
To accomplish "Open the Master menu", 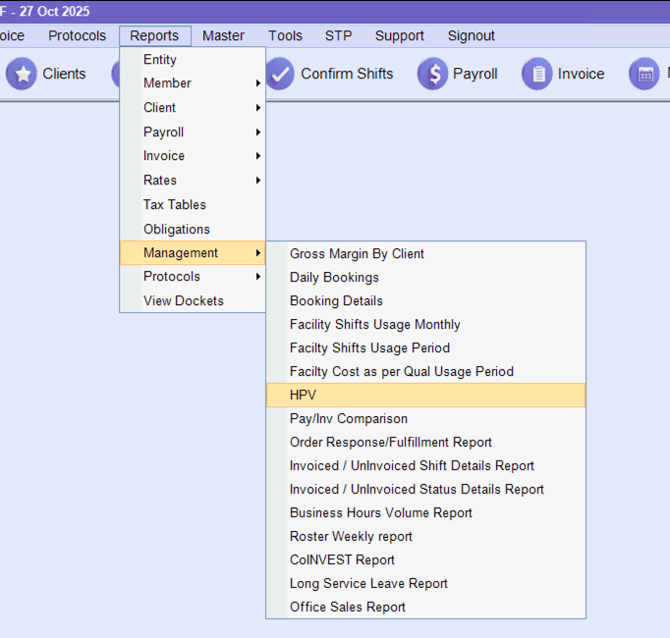I will [x=223, y=35].
